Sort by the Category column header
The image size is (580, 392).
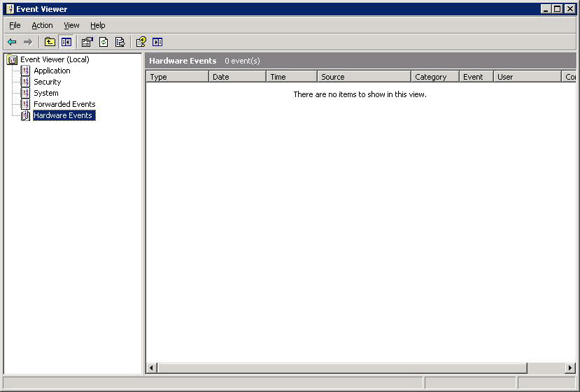coord(435,76)
